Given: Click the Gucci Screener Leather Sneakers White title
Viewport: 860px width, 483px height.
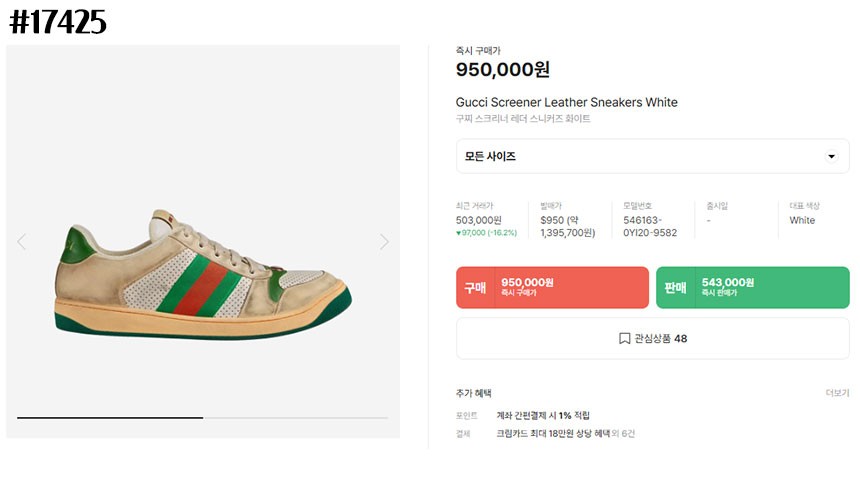Looking at the screenshot, I should coord(567,102).
